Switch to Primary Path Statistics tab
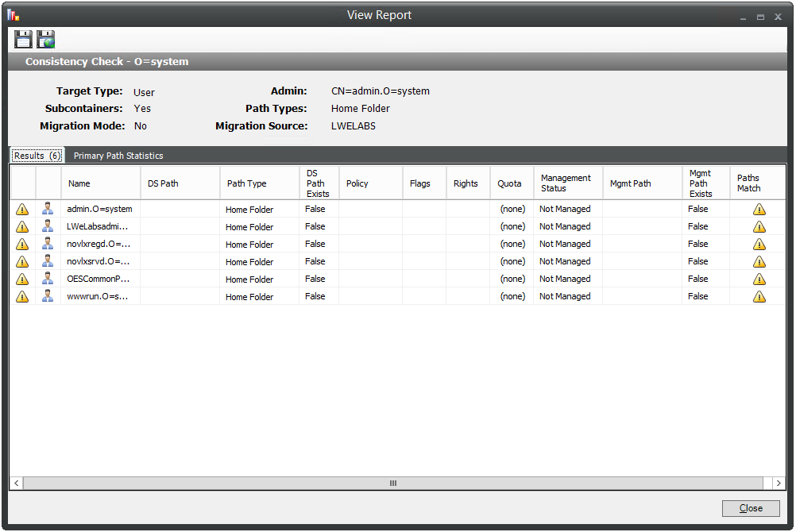 click(x=118, y=156)
